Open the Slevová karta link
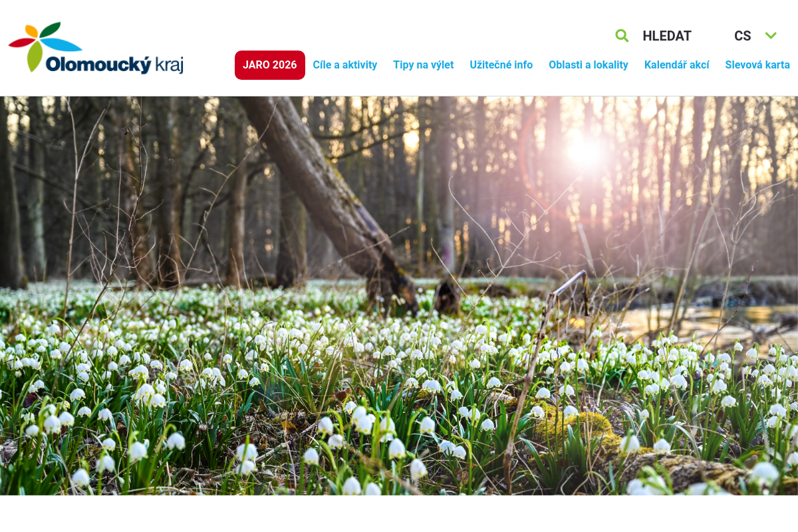 [757, 65]
